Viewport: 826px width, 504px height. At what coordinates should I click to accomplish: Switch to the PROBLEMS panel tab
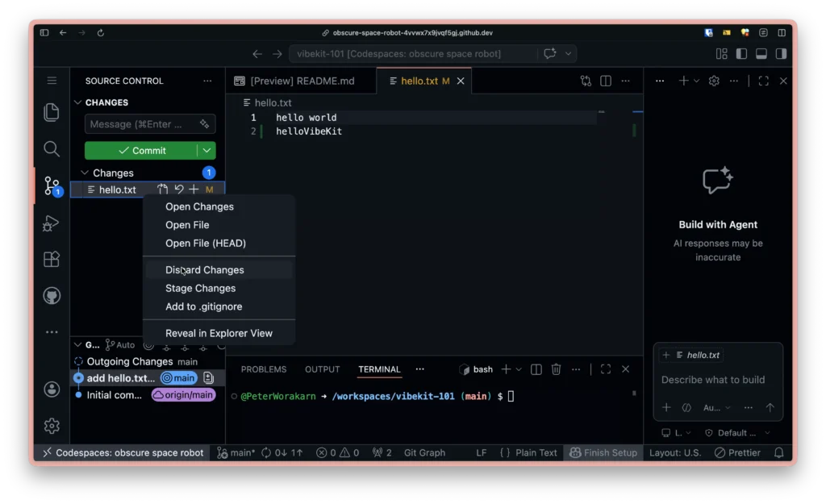click(x=264, y=369)
